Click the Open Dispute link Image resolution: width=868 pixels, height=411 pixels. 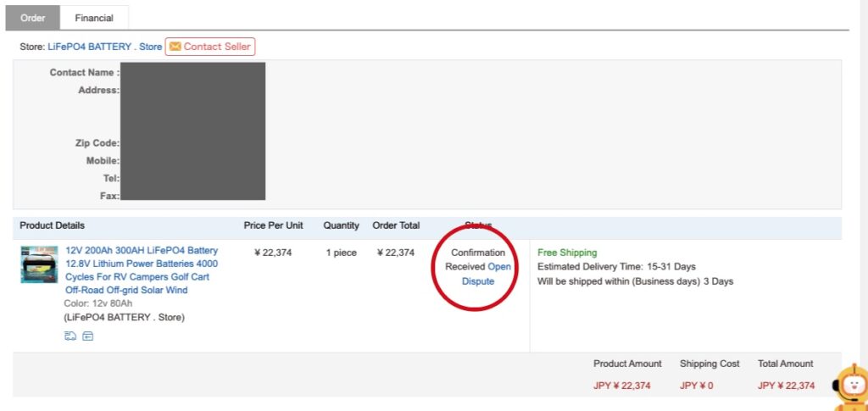(487, 274)
